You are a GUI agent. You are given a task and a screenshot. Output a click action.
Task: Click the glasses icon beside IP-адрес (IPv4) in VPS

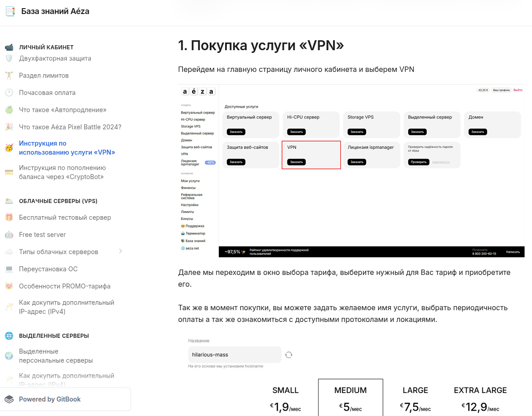pyautogui.click(x=9, y=307)
